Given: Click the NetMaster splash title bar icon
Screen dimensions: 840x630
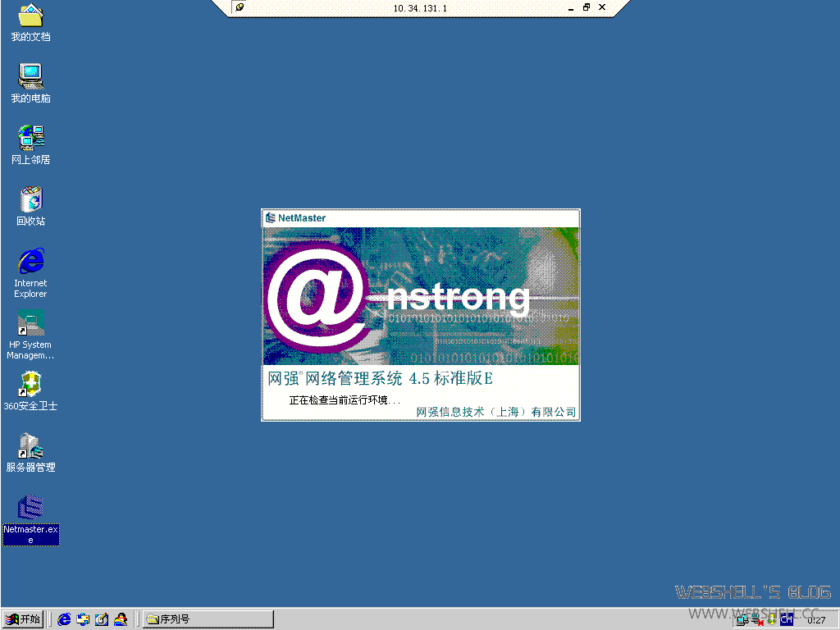Looking at the screenshot, I should (271, 217).
